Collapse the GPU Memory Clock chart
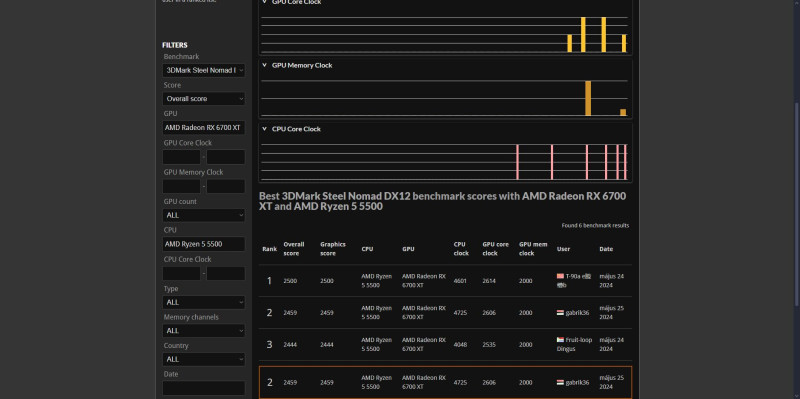Image resolution: width=800 pixels, height=399 pixels. click(264, 65)
